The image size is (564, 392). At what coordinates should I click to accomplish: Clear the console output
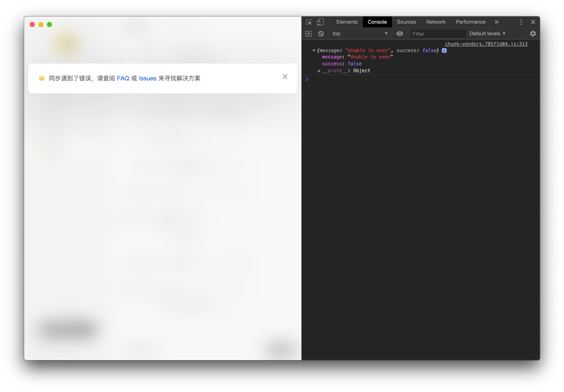[x=321, y=34]
